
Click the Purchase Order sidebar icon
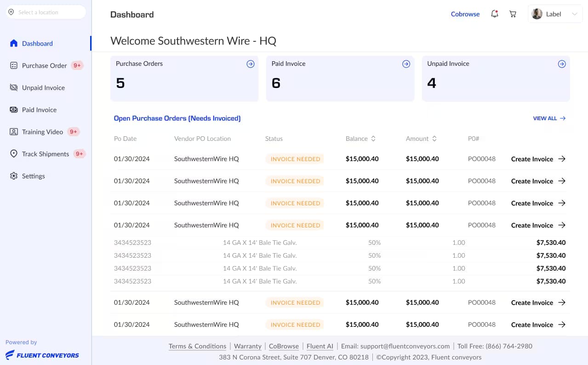pyautogui.click(x=14, y=65)
